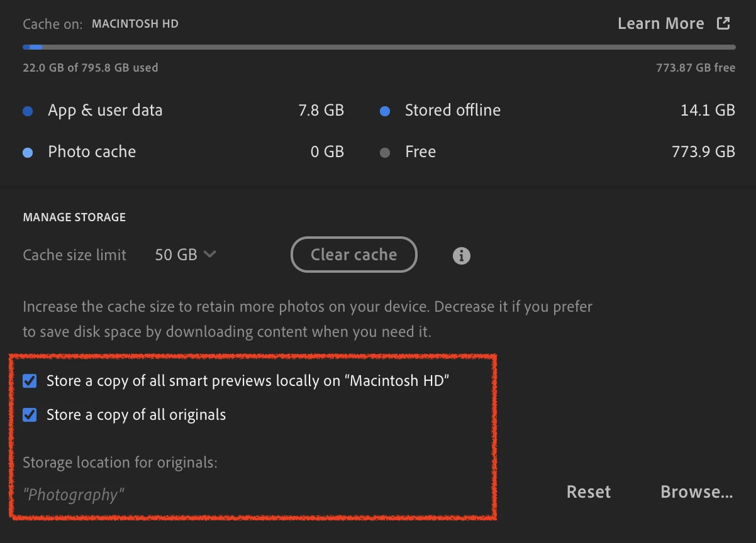This screenshot has height=543, width=756.
Task: Click the blue dot beside Photo cache
Action: (28, 151)
